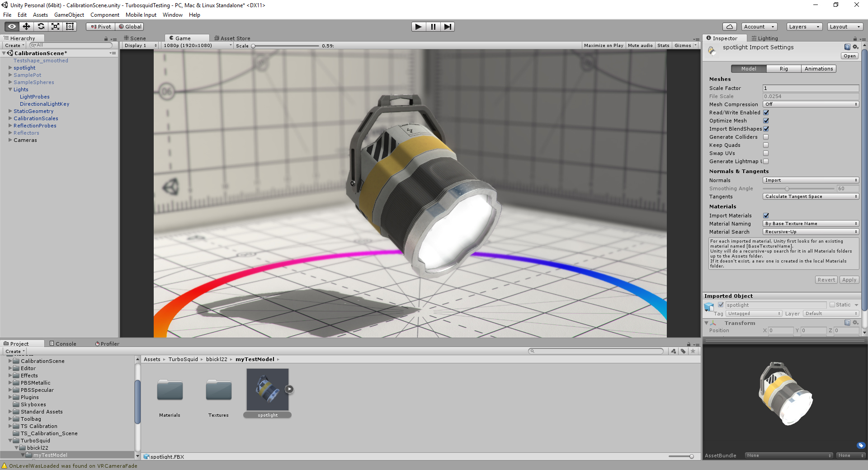Screen dimensions: 868x470
Task: Select the Rotate tool
Action: click(41, 27)
